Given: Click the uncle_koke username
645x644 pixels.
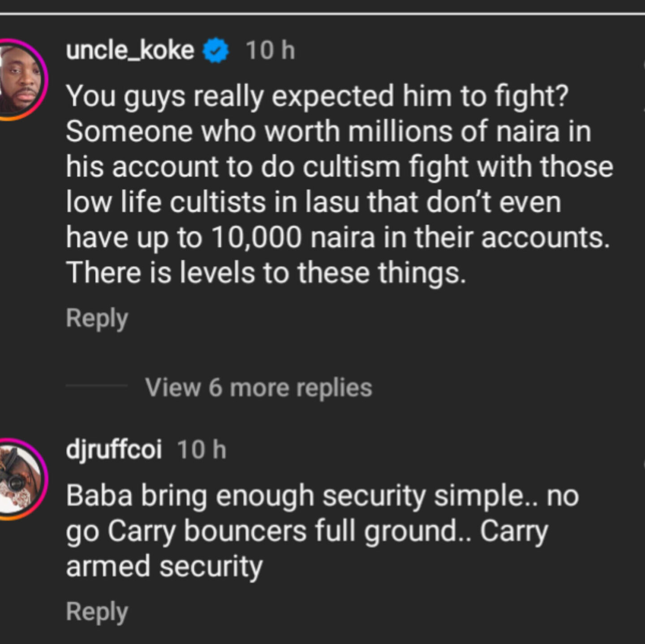Looking at the screenshot, I should 130,50.
